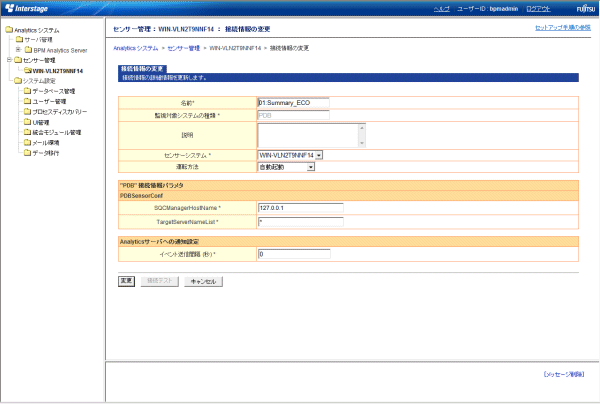The height and width of the screenshot is (404, 600).
Task: Open データベース管理 in the tree
Action: (x=54, y=91)
